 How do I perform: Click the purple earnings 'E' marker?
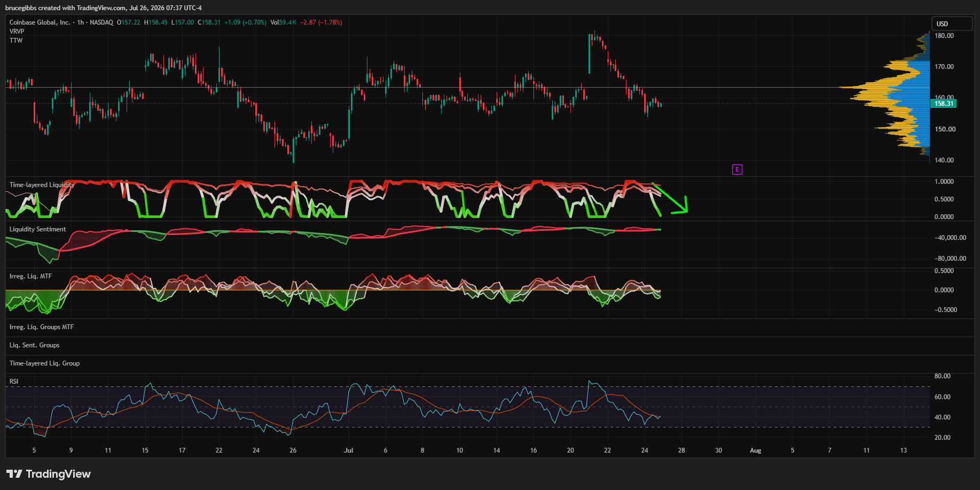[x=737, y=169]
